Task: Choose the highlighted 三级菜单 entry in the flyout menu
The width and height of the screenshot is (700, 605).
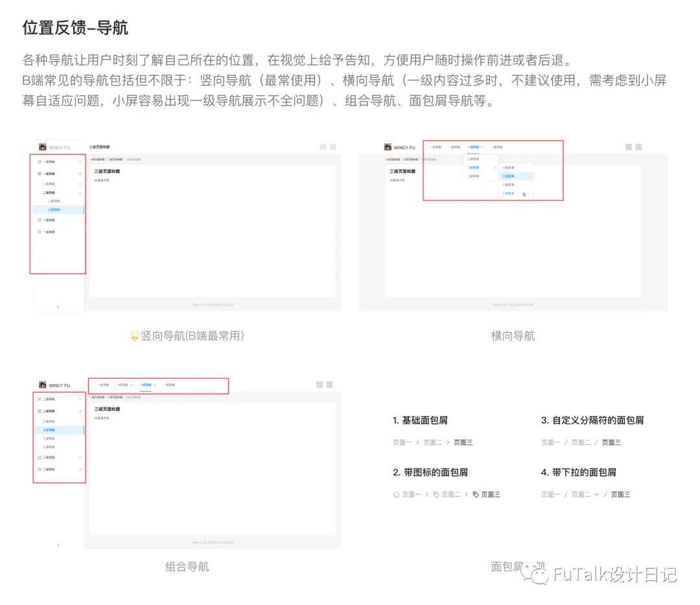Action: (515, 176)
